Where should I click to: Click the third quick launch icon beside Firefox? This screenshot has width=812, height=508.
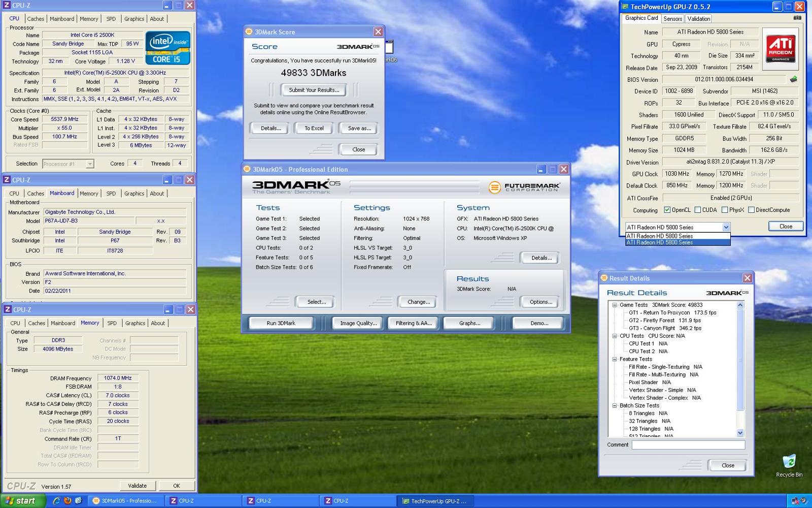point(78,501)
